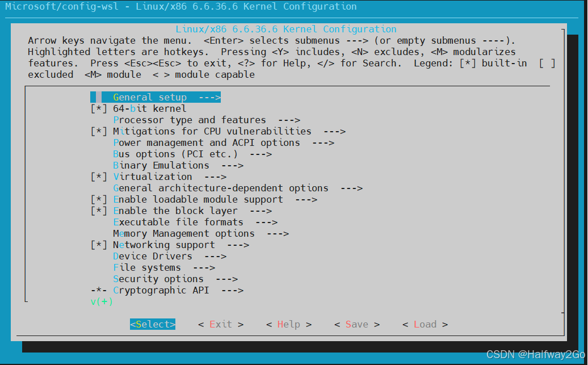Open Processor type and features submenu
Screen dimensions: 588x365
[207, 120]
